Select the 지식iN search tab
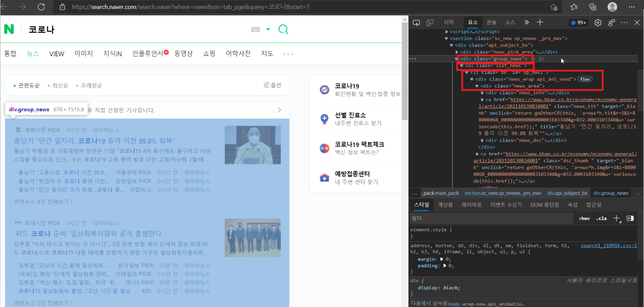Screen dimensions: 644x307 [x=112, y=53]
